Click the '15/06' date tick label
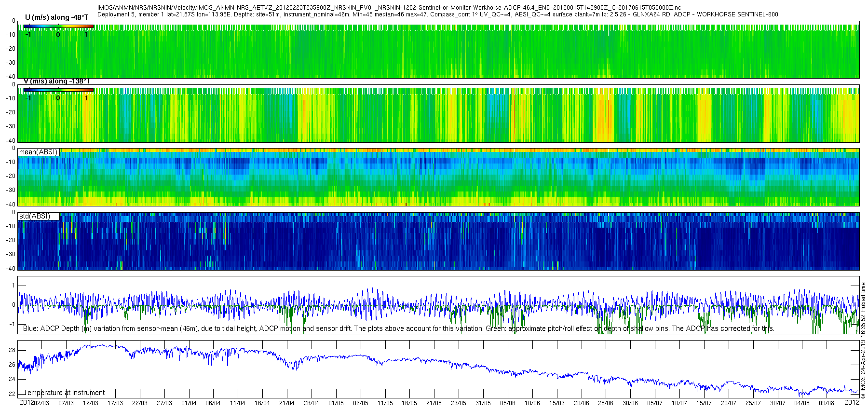This screenshot has width=868, height=410. point(557,403)
